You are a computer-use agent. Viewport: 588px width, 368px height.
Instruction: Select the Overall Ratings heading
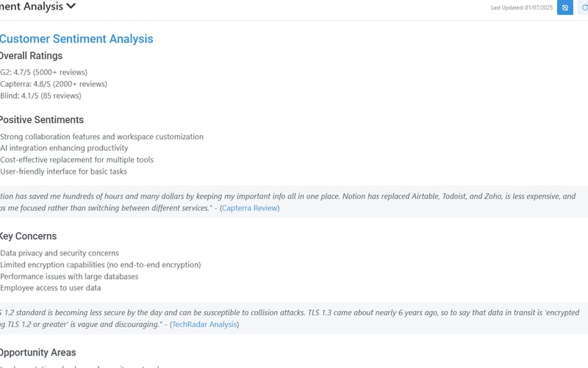[x=31, y=56]
